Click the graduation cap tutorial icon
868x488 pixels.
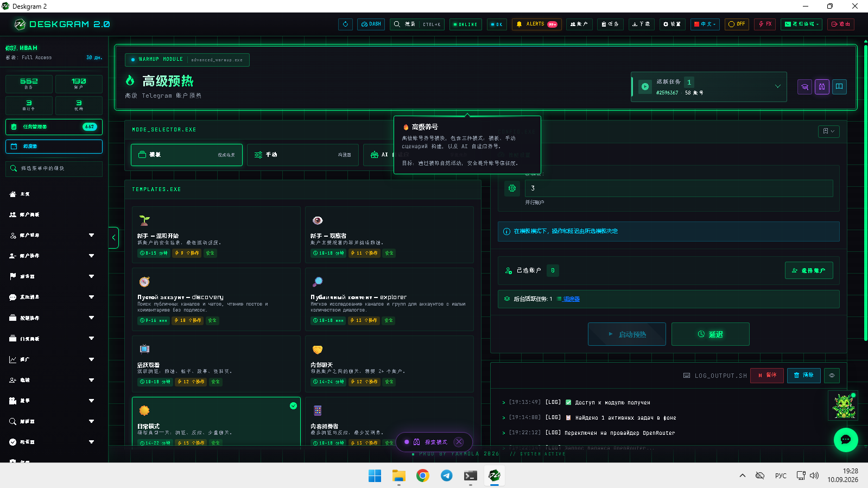(805, 87)
